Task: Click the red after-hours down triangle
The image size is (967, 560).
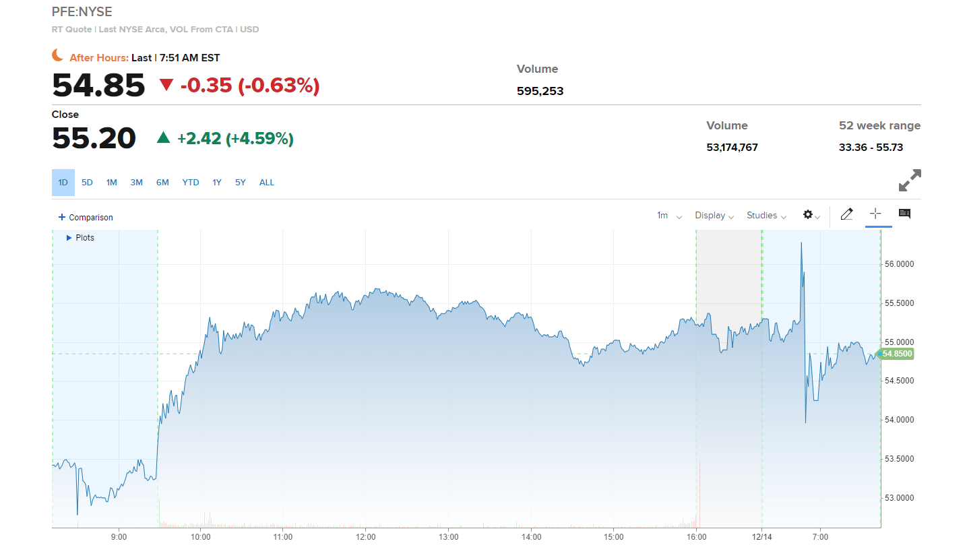Action: [x=166, y=85]
